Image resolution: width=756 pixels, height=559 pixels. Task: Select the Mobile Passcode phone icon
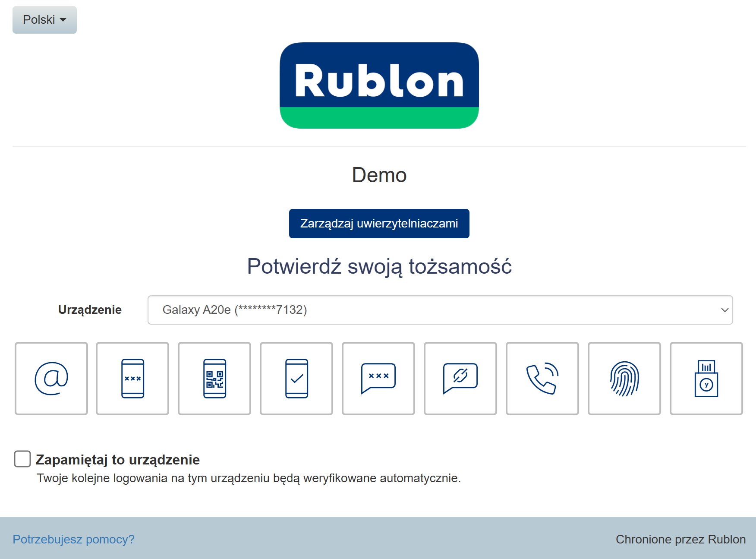[x=132, y=379]
